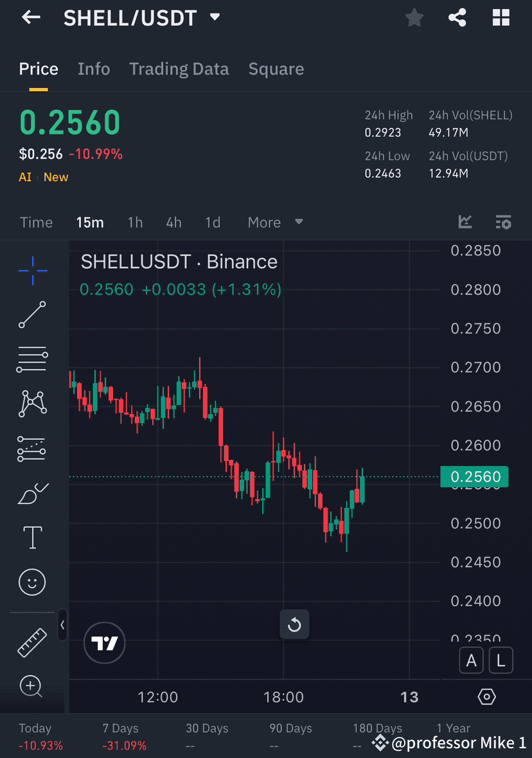The width and height of the screenshot is (532, 758).
Task: Toggle auto-scale with the A button
Action: point(471,660)
